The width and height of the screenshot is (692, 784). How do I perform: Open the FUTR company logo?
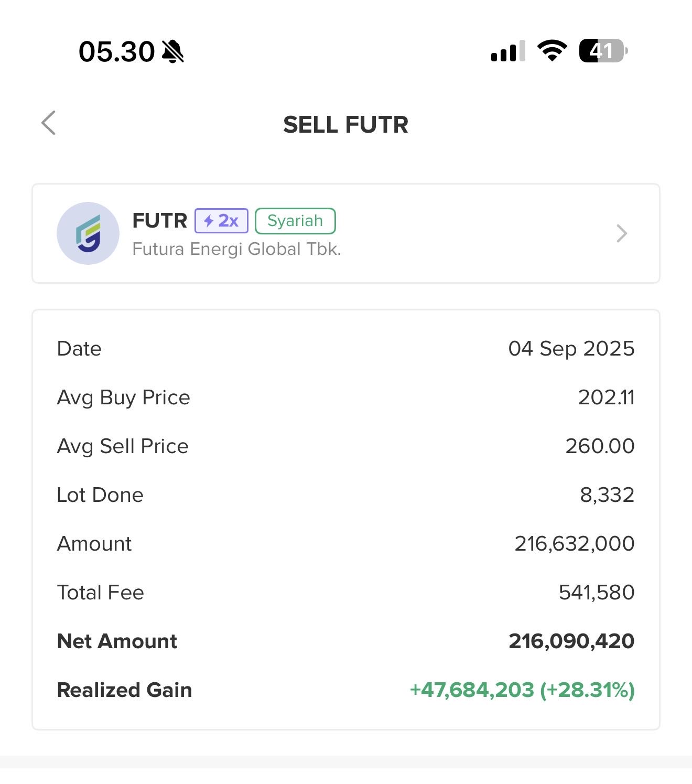(88, 233)
